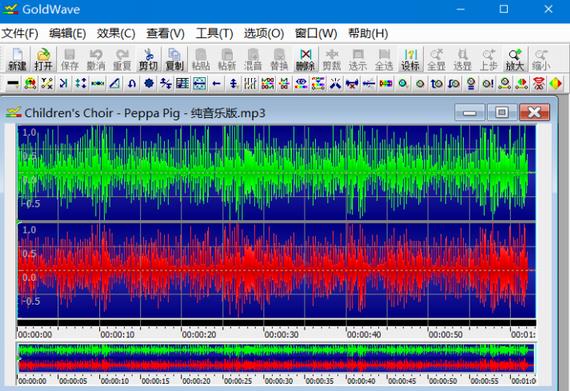The image size is (570, 391).
Task: Click the 00:00:45 mark on overview timeline
Action: point(402,381)
